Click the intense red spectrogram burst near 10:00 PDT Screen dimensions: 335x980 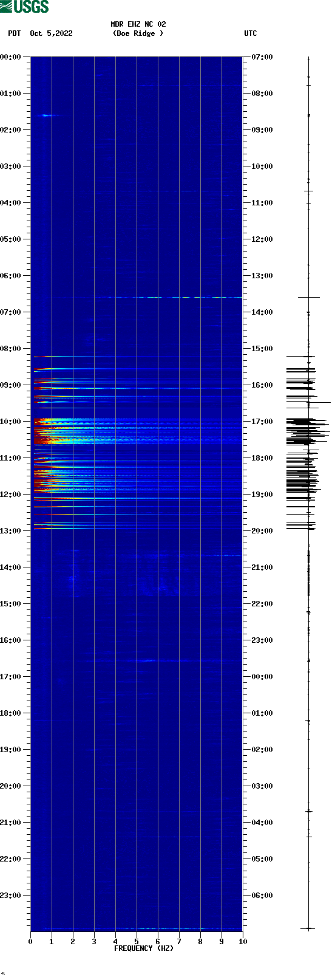pos(44,431)
